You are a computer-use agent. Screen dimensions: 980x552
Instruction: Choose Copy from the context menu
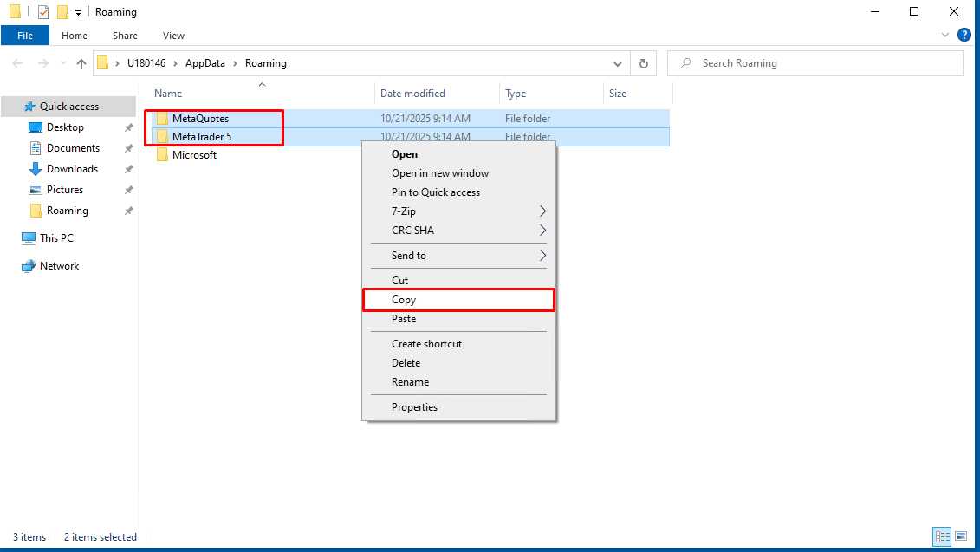[404, 300]
